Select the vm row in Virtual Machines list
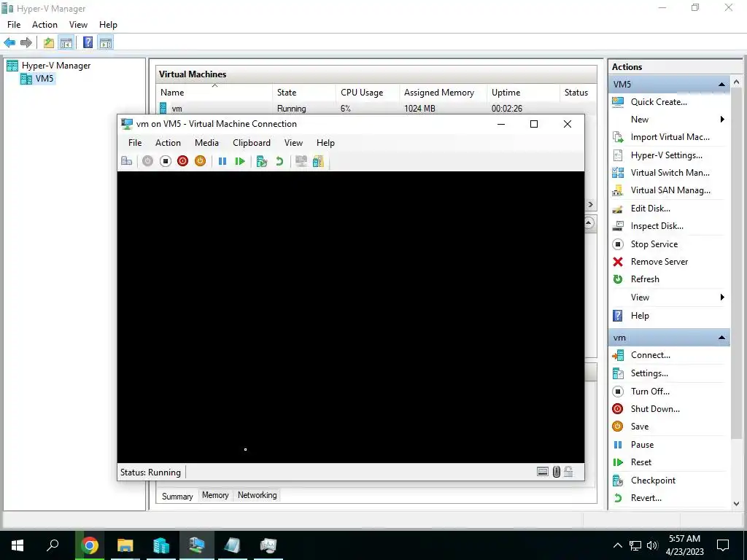 click(x=376, y=109)
